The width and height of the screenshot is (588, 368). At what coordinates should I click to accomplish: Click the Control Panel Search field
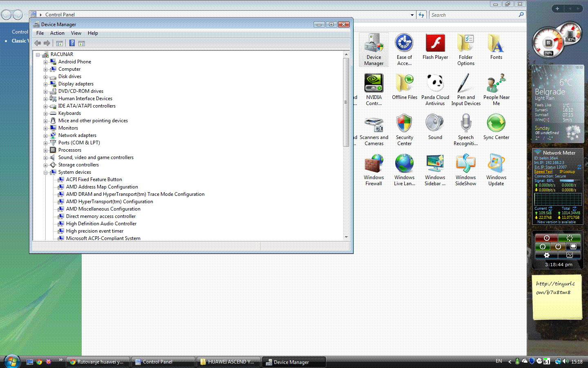click(x=474, y=15)
